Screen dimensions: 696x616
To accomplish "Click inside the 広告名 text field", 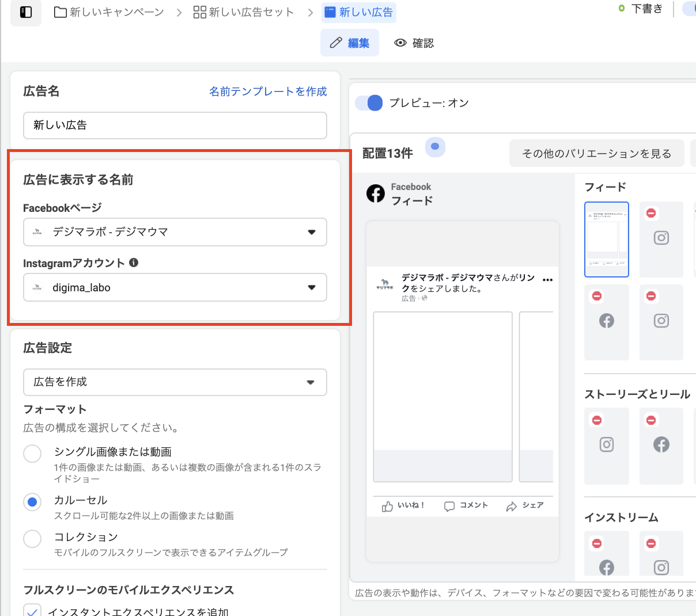I will point(175,126).
